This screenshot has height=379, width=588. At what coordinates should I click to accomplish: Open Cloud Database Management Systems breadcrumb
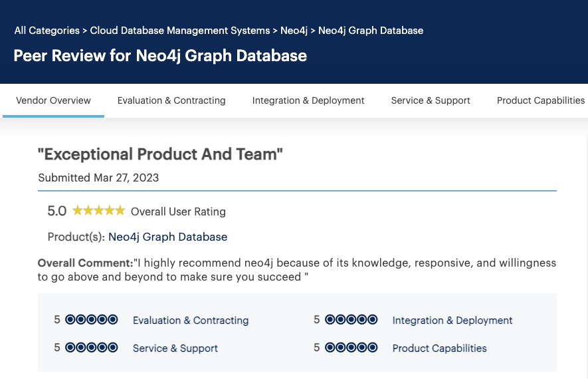click(x=180, y=31)
